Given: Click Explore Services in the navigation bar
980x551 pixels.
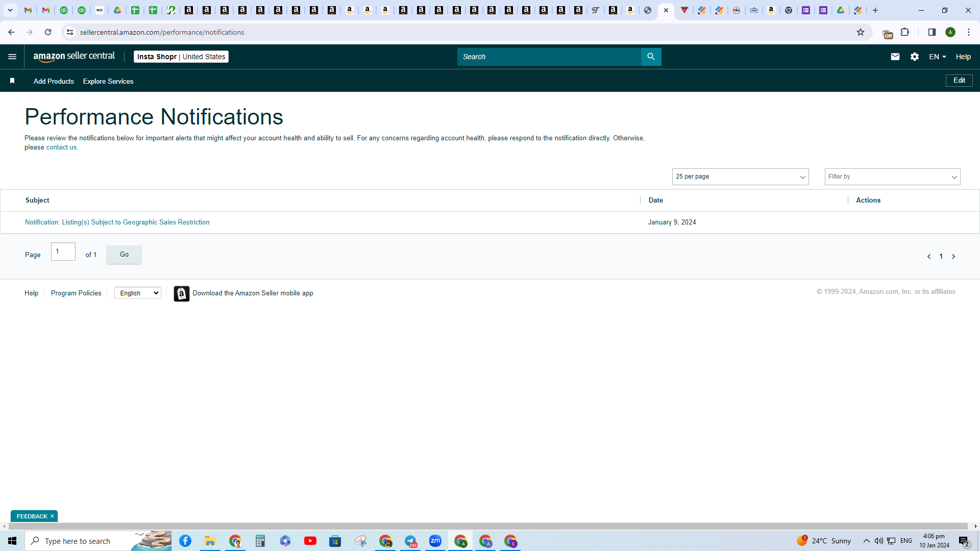Looking at the screenshot, I should [108, 81].
